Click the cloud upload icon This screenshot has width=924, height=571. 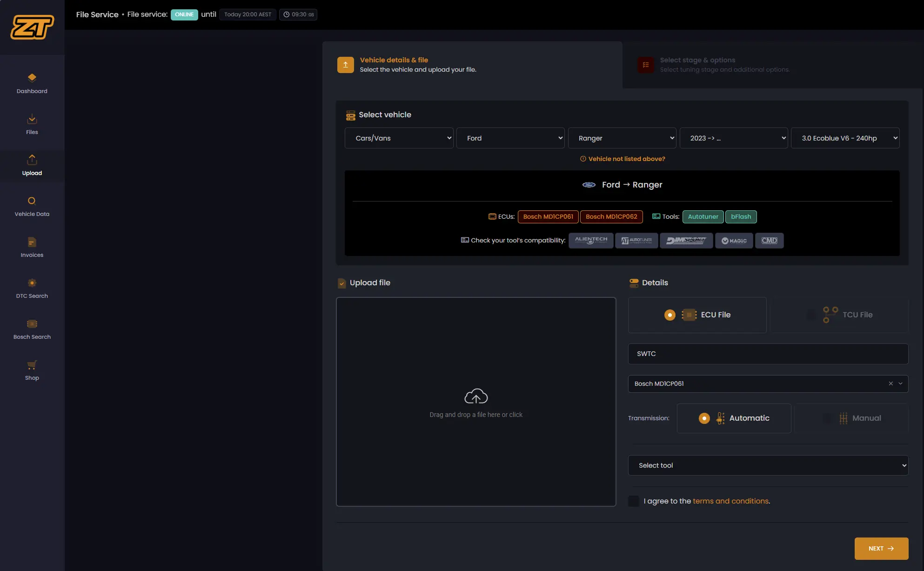(x=476, y=396)
